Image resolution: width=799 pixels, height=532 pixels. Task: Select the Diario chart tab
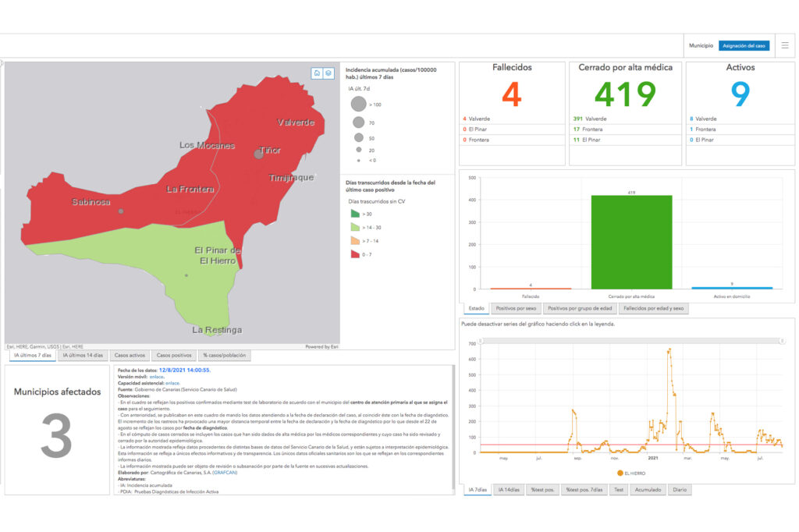tap(679, 490)
